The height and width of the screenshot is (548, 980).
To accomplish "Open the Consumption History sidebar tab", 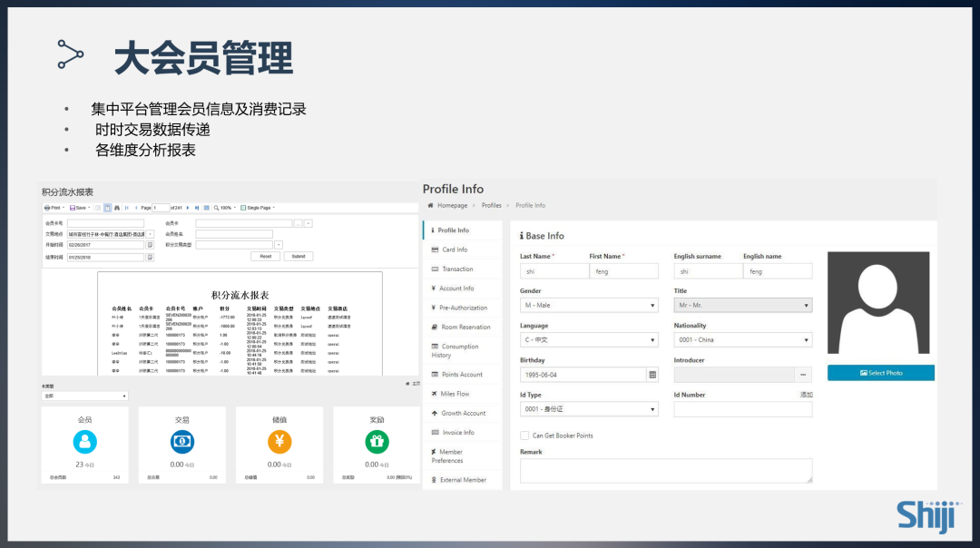I will (x=463, y=350).
